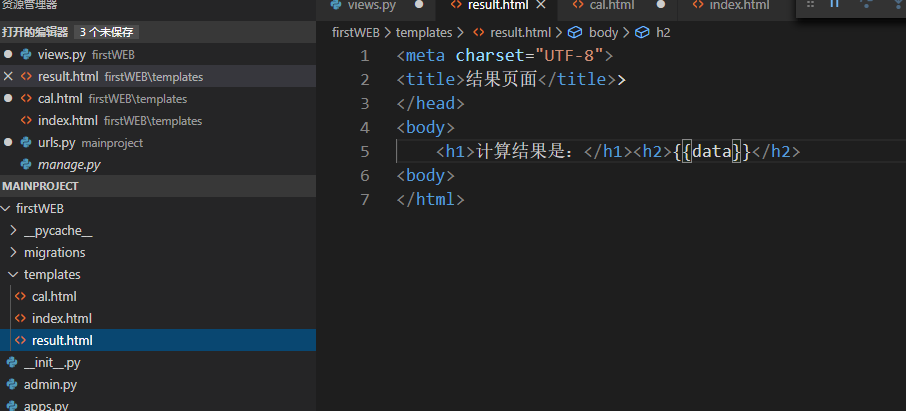Screen dimensions: 906x411
Task: Open views.py firstWEB in open editors
Action: point(158,54)
